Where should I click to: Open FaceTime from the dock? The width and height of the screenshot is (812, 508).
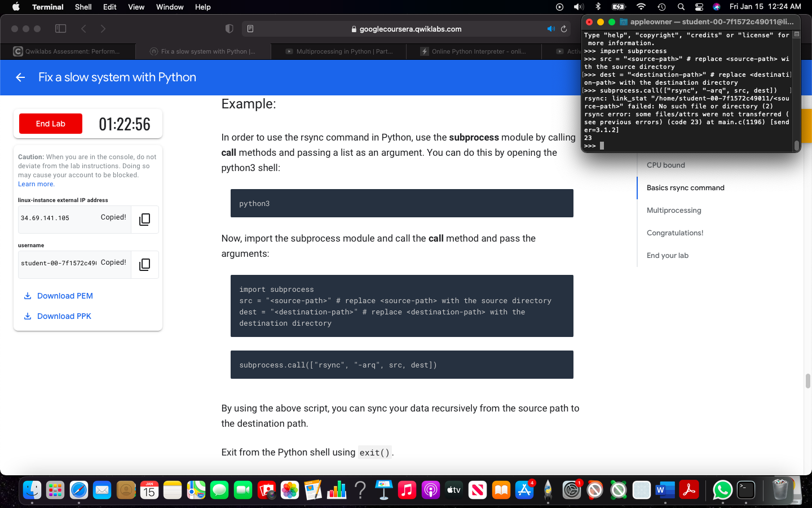coord(243,490)
